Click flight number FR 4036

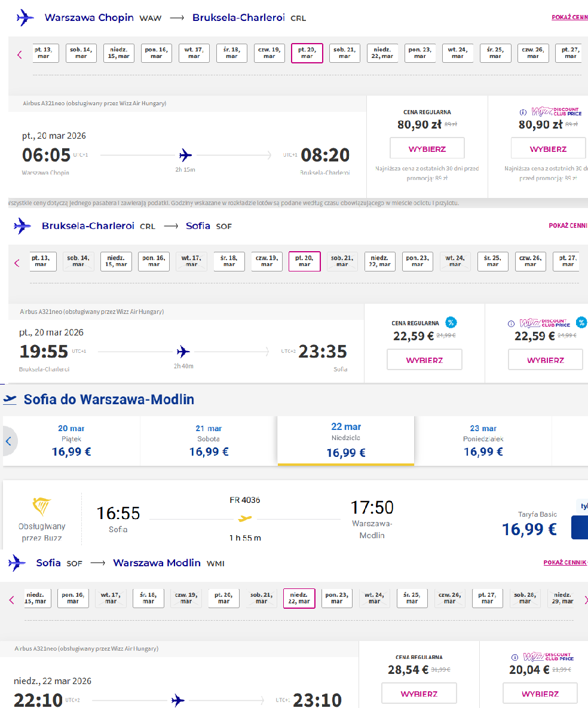(x=244, y=500)
